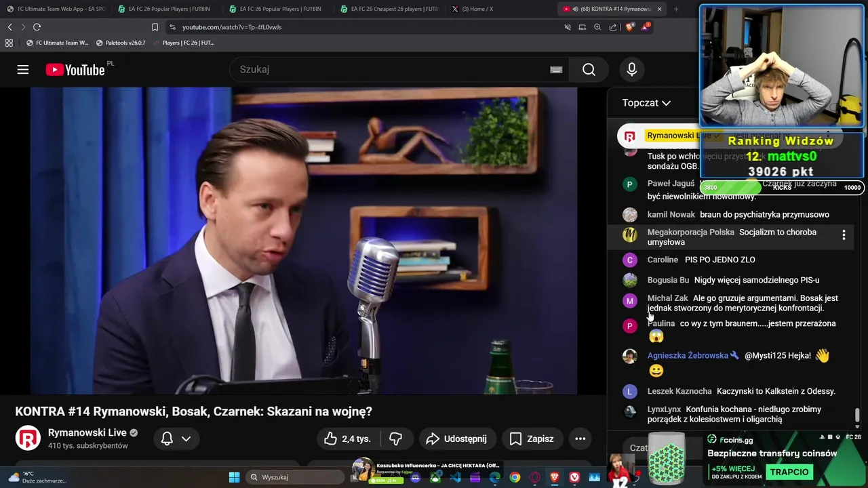Viewport: 868px width, 488px height.
Task: Open Brave Rewards triangle icon
Action: (645, 27)
